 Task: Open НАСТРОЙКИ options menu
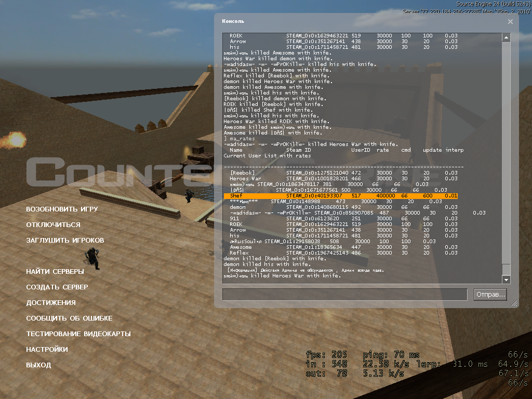point(47,350)
